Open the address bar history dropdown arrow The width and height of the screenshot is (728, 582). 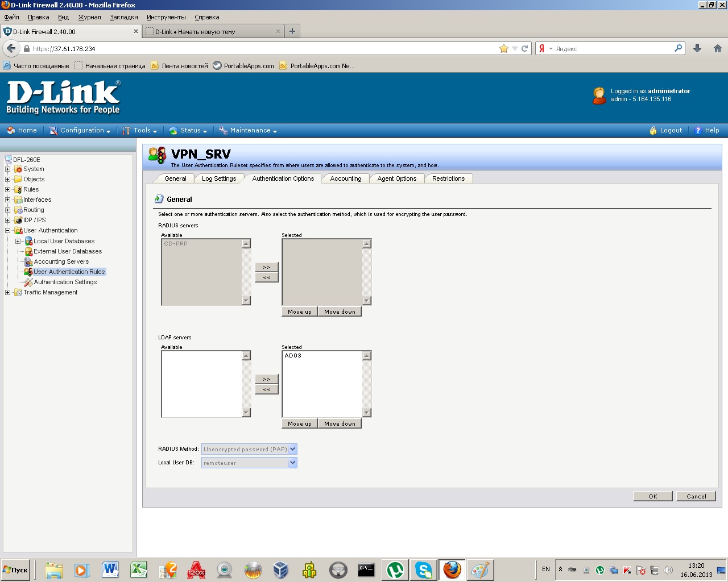(515, 49)
